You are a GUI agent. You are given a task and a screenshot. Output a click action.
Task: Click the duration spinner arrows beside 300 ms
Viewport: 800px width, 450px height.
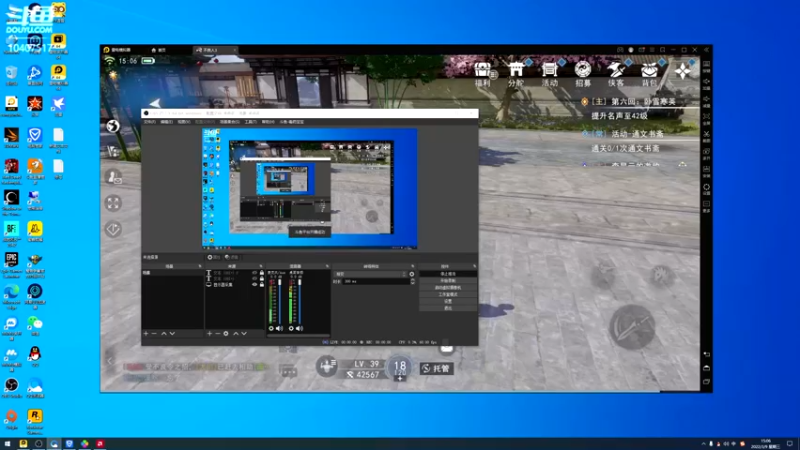413,281
